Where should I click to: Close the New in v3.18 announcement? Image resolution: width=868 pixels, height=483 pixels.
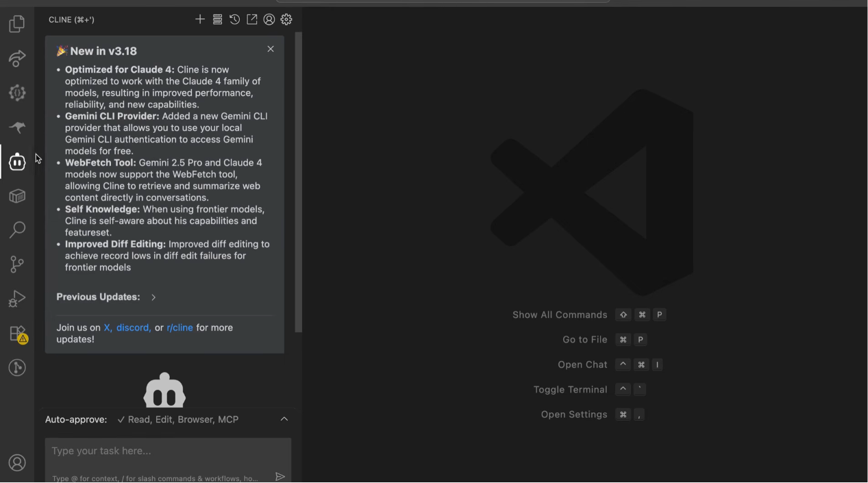coord(271,49)
